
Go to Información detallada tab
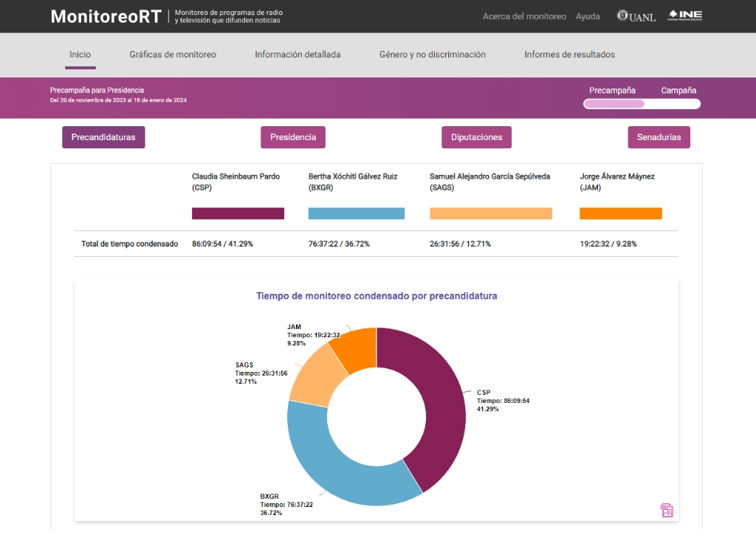[298, 55]
